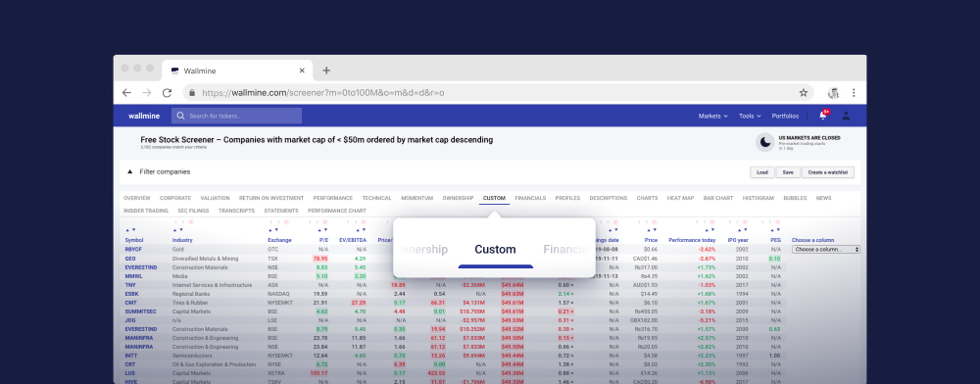Open the EVERESTIND NSE symbol link
The height and width of the screenshot is (384, 980).
140,267
